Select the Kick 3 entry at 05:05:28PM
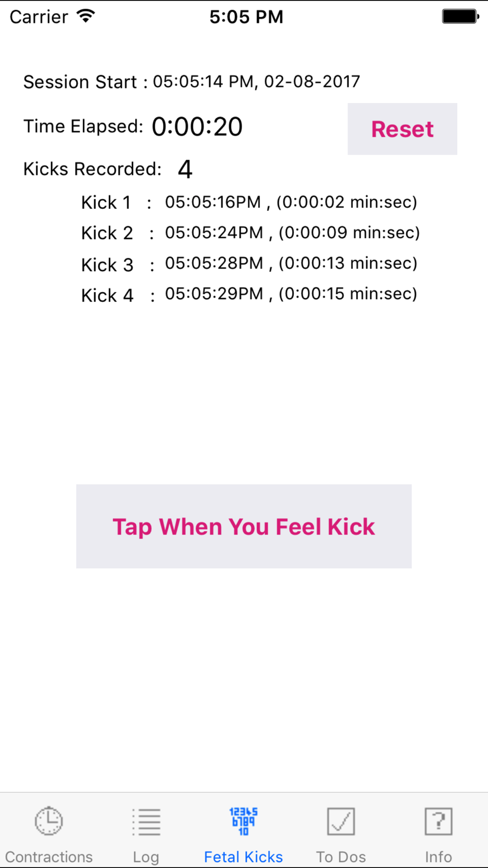 point(249,264)
